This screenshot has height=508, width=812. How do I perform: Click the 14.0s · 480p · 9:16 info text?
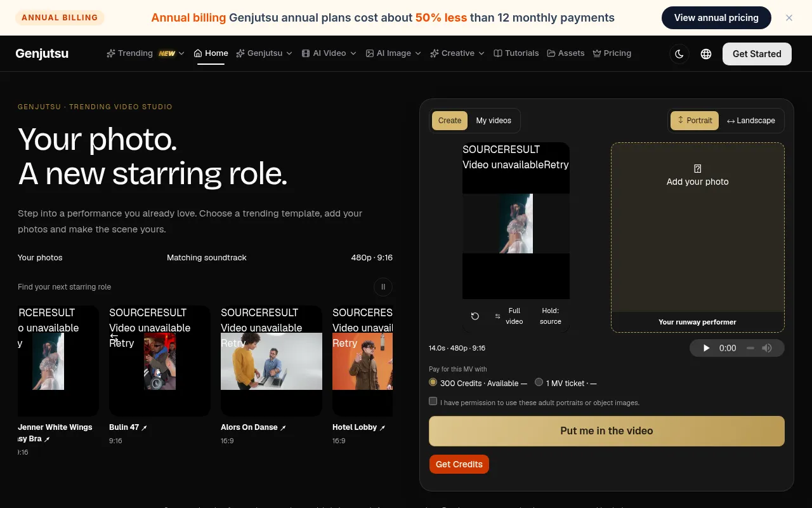[x=457, y=348]
